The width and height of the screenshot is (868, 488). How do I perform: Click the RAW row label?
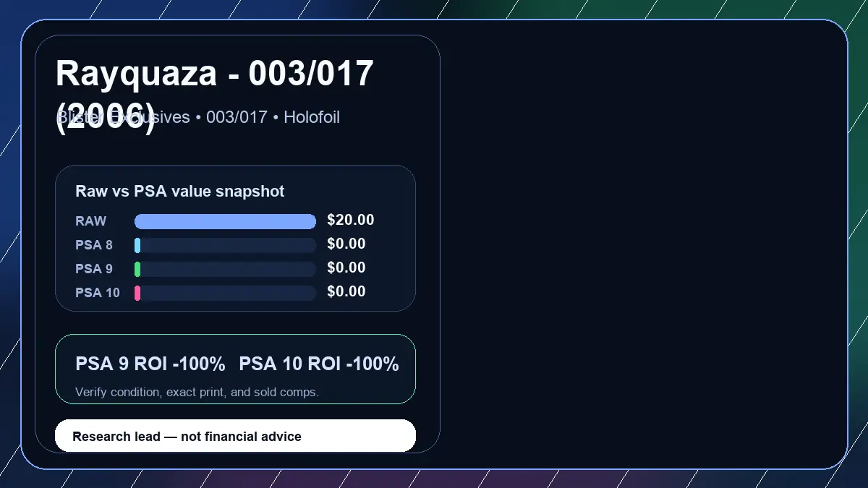[91, 221]
